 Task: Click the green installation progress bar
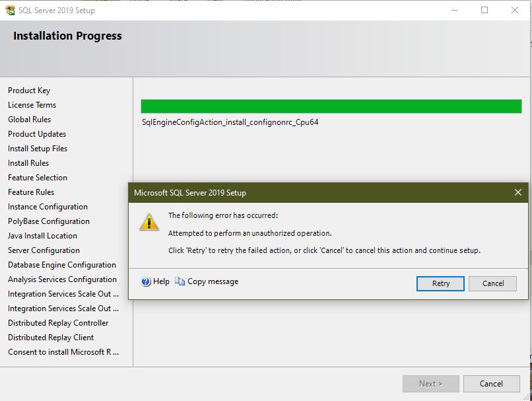331,106
